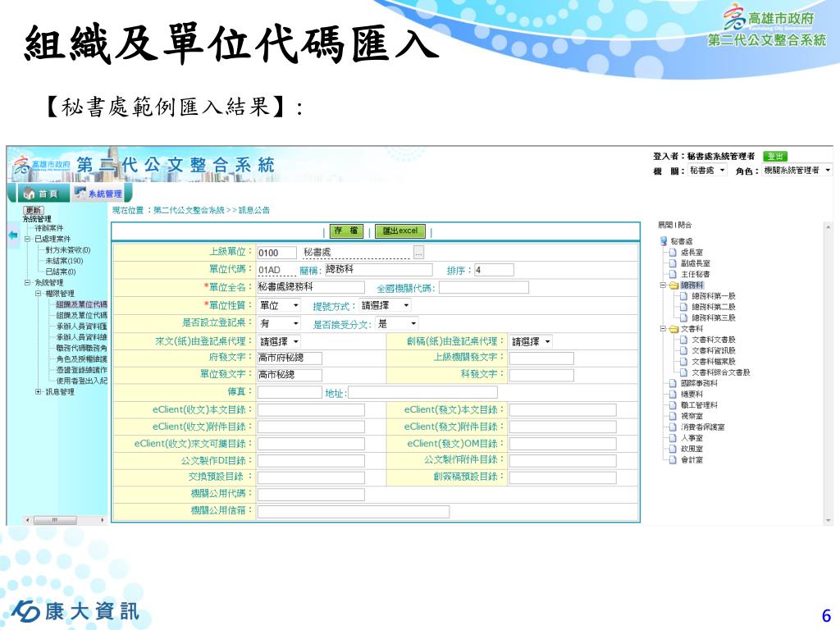Click the page icon beside 視察室

click(x=673, y=416)
